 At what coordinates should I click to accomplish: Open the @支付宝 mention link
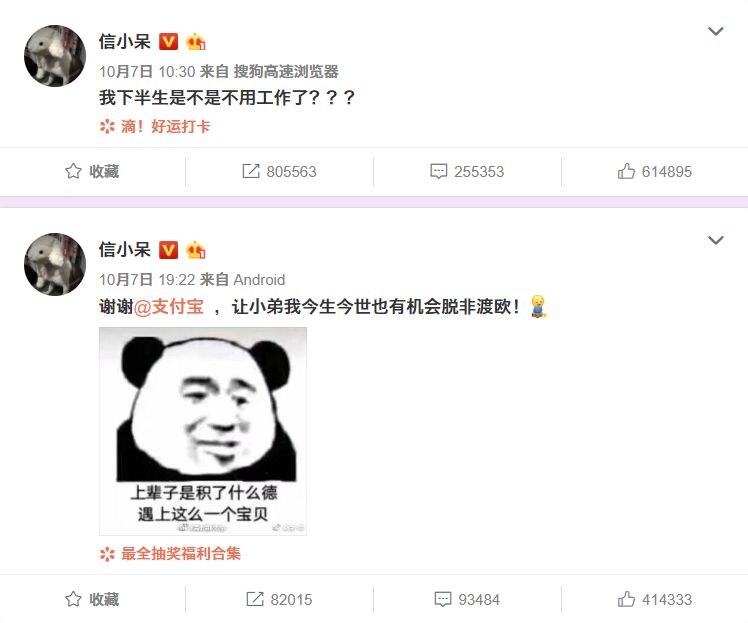pos(168,306)
